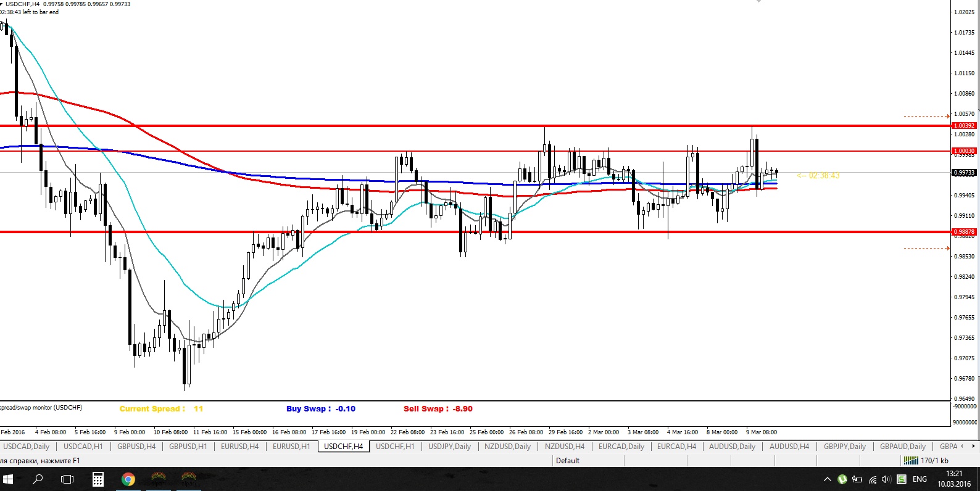Viewport: 980px width, 491px height.
Task: Click the USDCHF,H4 chart title text
Action: click(23, 4)
